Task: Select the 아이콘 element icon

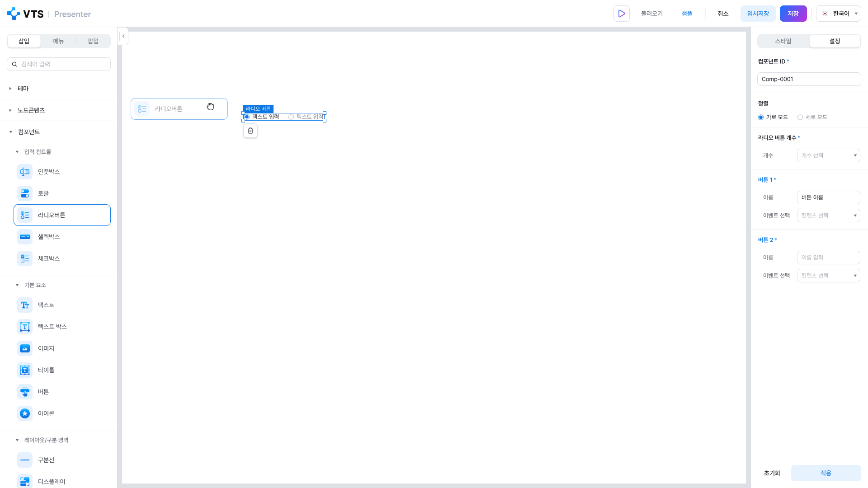Action: tap(25, 413)
